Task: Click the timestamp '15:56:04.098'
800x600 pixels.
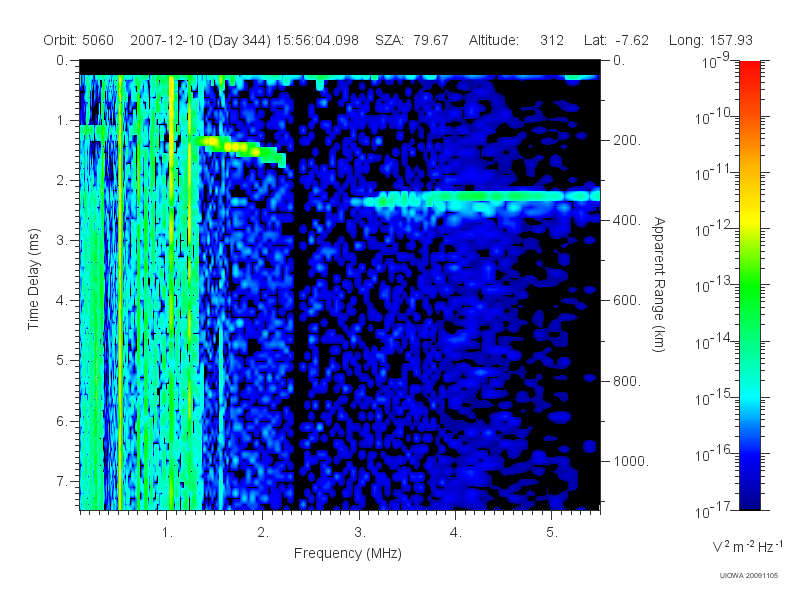Action: click(317, 40)
